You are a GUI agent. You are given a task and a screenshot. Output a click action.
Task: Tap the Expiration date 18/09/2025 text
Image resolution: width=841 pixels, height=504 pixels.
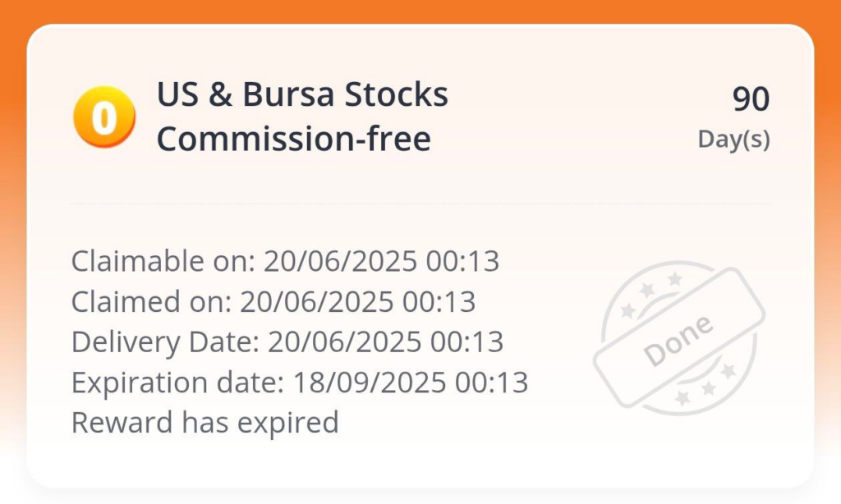pyautogui.click(x=301, y=382)
